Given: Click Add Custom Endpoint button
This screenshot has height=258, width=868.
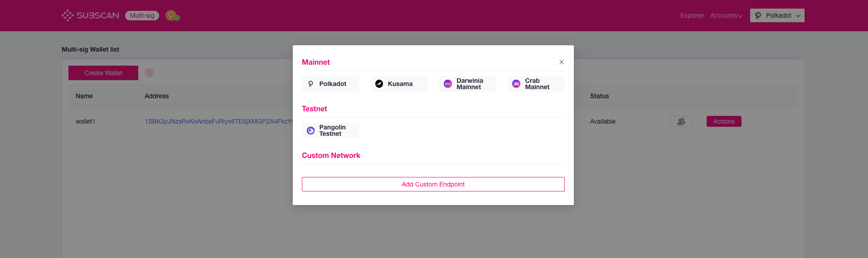Looking at the screenshot, I should pyautogui.click(x=433, y=184).
